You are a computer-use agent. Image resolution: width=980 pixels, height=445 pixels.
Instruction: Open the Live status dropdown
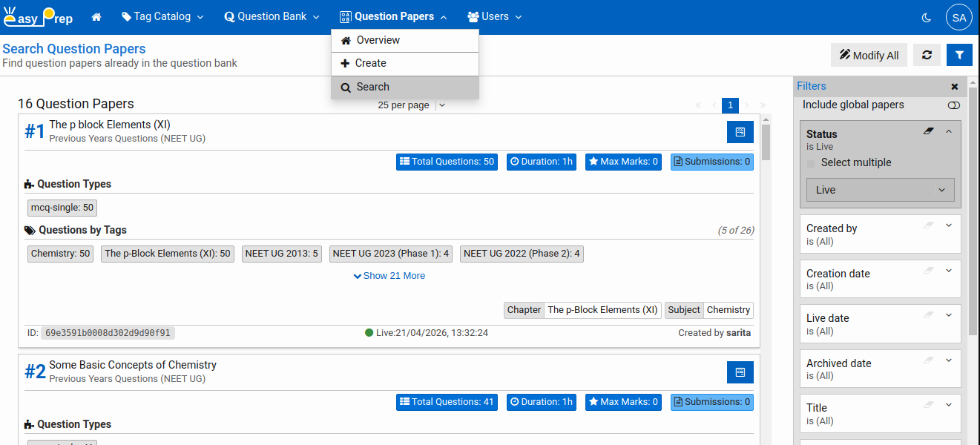coord(880,190)
